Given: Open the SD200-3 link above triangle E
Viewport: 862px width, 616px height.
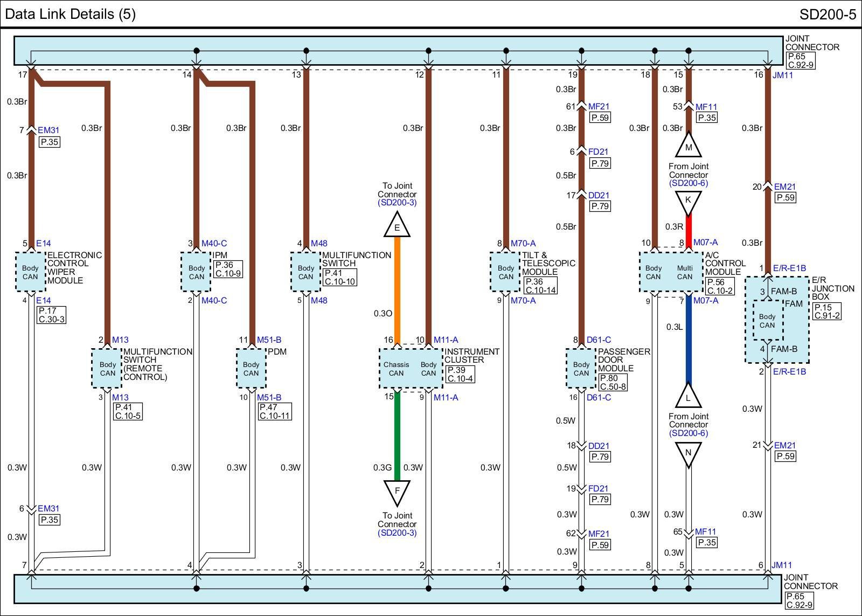Looking at the screenshot, I should [x=397, y=203].
